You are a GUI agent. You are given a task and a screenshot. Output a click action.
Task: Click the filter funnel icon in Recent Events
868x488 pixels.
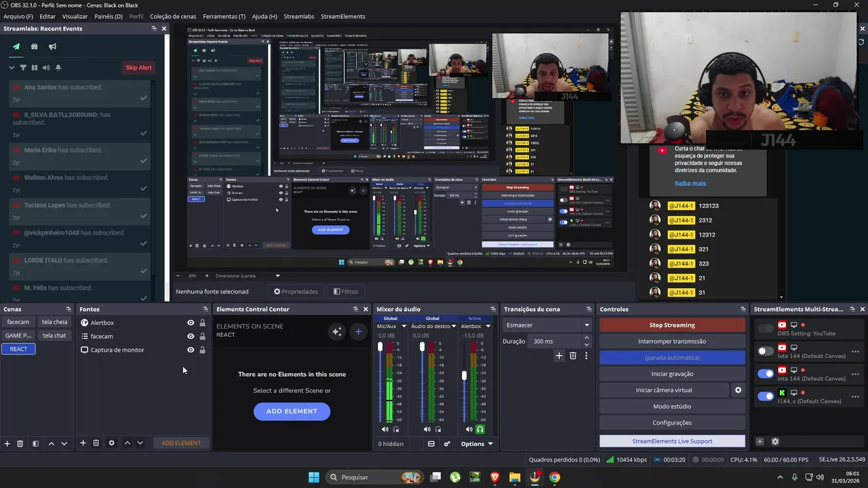(23, 68)
